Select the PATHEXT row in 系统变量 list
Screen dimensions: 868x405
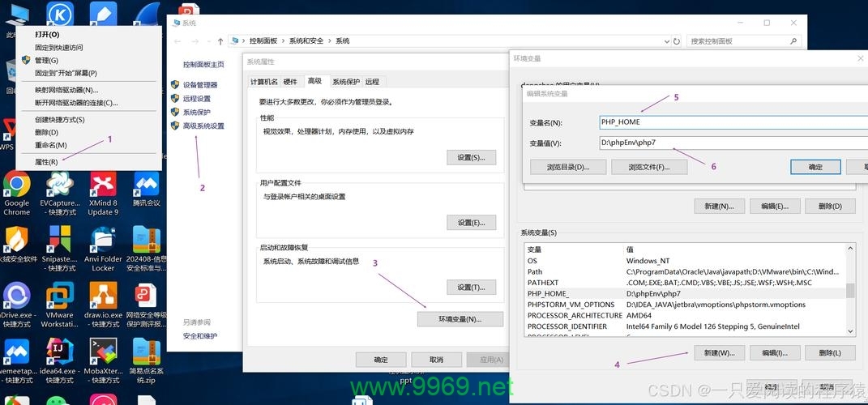point(686,283)
